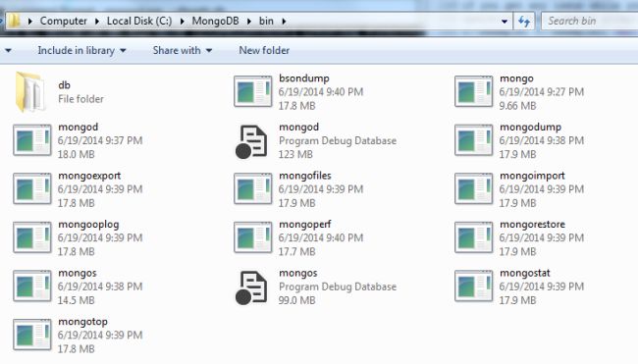Select the mongostat application icon

[474, 286]
